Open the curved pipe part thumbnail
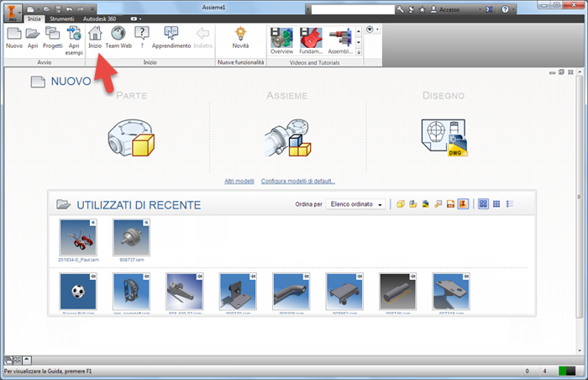This screenshot has height=380, width=588. 291,292
